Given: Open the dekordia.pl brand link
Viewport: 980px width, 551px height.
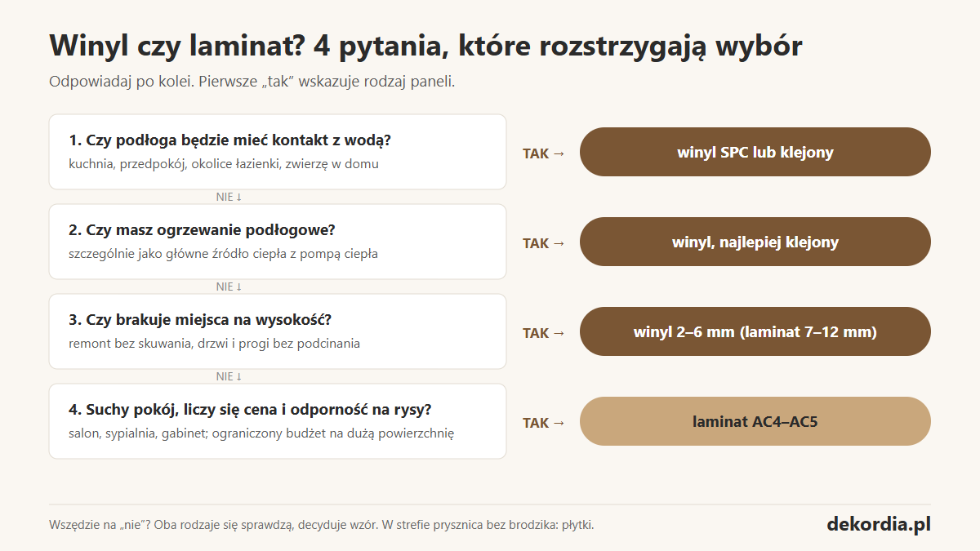Looking at the screenshot, I should click(879, 523).
